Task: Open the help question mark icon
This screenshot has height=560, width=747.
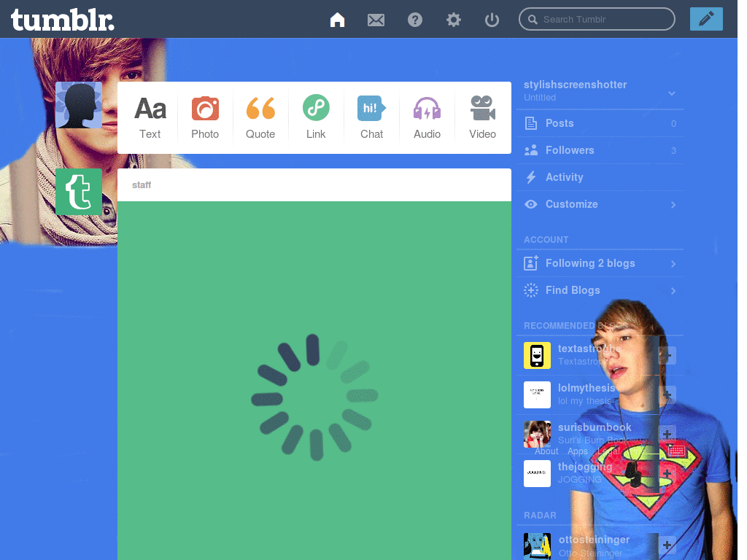Action: [415, 20]
